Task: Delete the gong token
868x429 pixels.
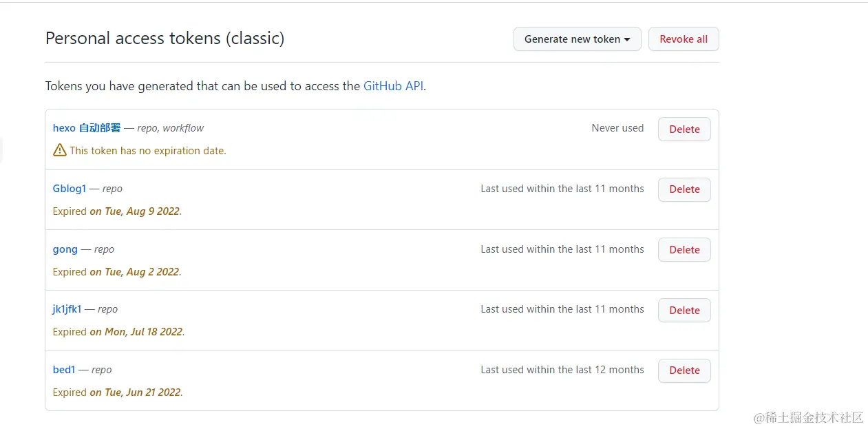Action: pyautogui.click(x=684, y=250)
